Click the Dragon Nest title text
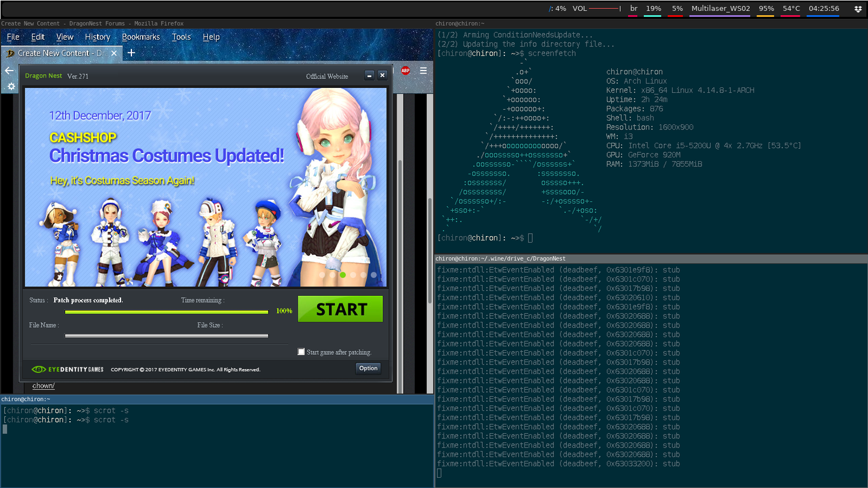Viewport: 868px width, 488px height. 43,77
